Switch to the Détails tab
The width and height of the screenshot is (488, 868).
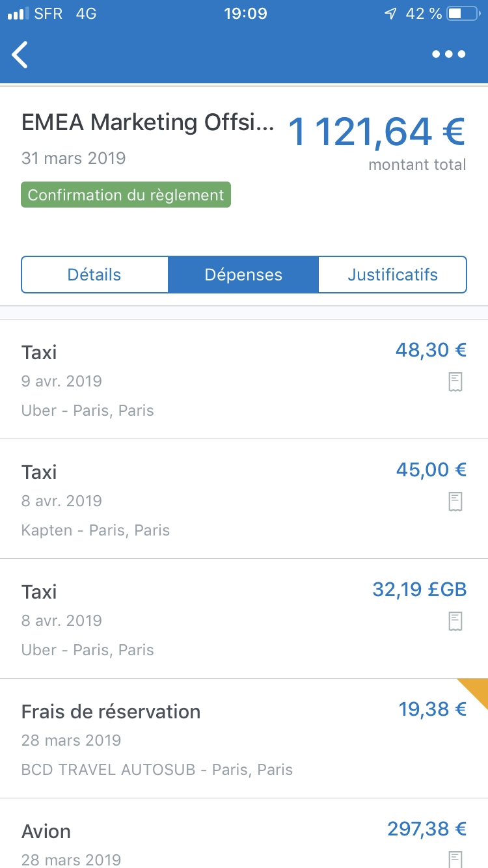click(x=94, y=275)
